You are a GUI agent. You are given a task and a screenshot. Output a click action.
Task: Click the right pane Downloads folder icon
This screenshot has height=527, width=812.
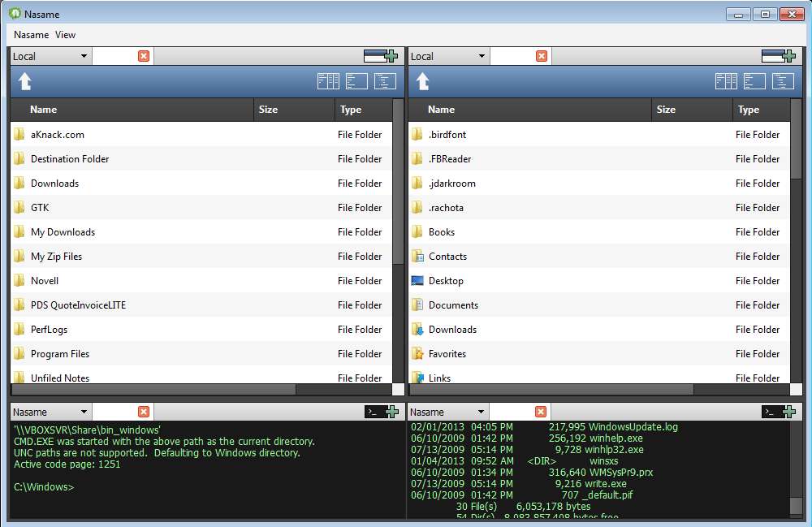417,329
